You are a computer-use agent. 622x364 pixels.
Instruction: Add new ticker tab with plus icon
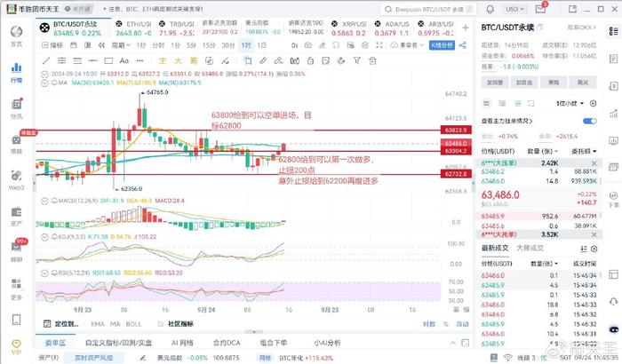[466, 28]
